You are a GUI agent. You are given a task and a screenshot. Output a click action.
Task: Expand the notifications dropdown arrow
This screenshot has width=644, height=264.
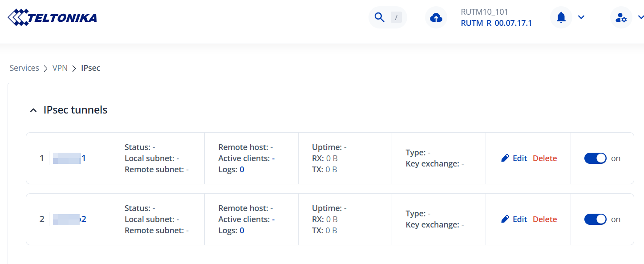(x=581, y=17)
